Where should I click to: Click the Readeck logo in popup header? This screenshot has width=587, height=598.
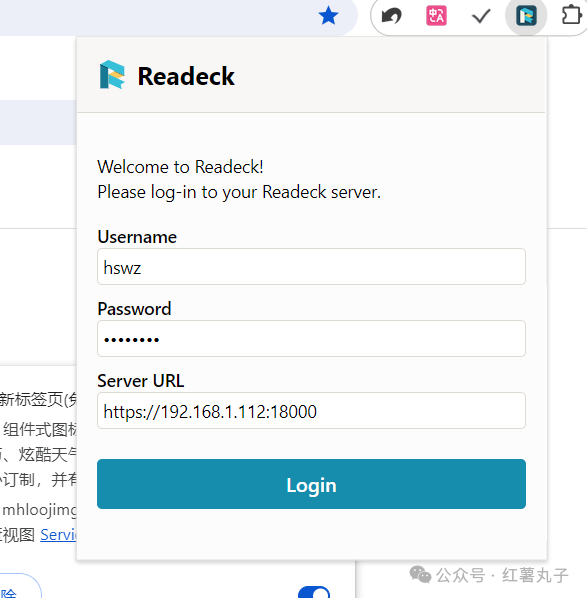pyautogui.click(x=112, y=75)
